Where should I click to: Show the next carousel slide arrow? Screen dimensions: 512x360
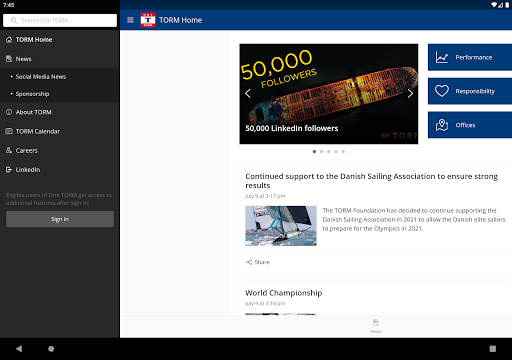pyautogui.click(x=410, y=94)
